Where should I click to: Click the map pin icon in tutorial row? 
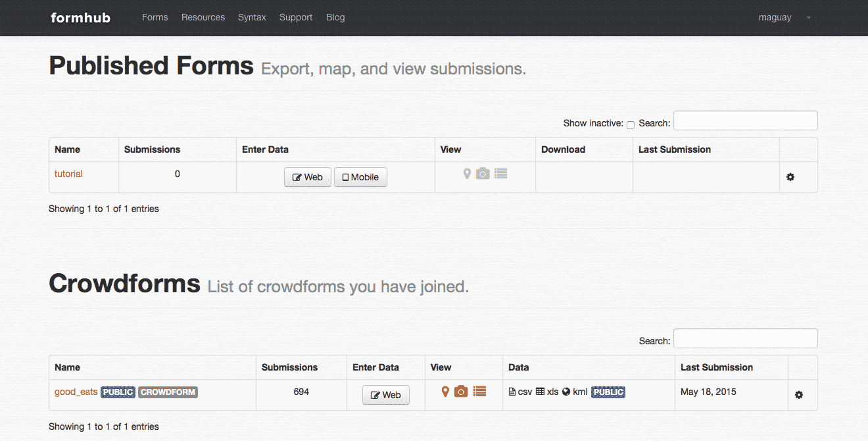tap(467, 174)
